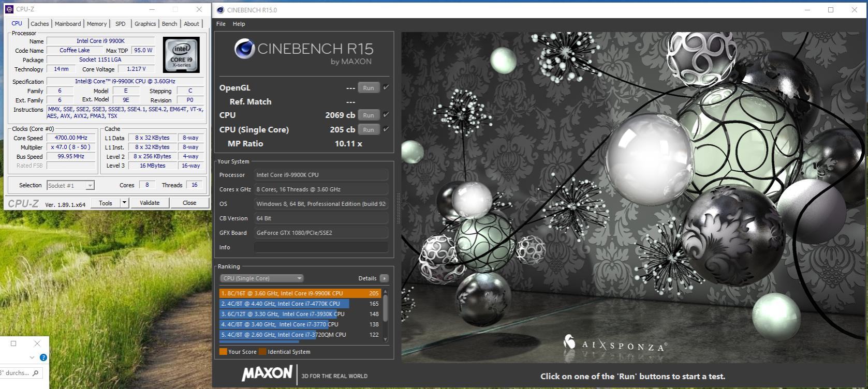Viewport: 868px width, 389px height.
Task: Run the CPU benchmark
Action: (369, 115)
